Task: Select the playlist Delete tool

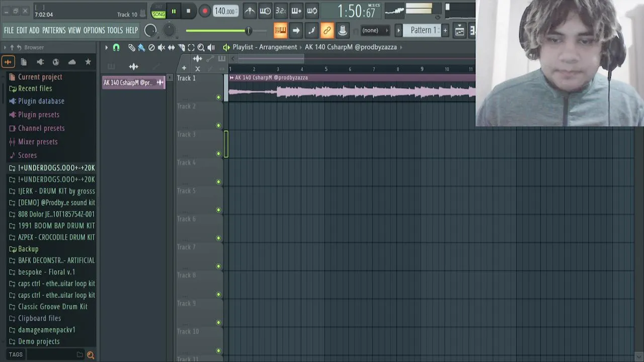Action: coord(151,47)
